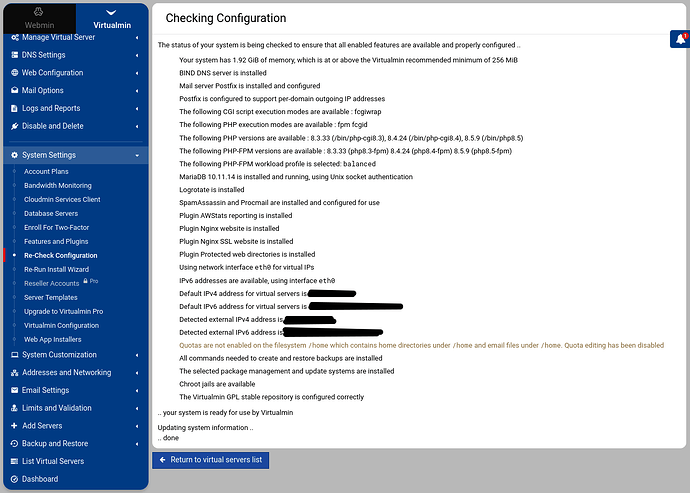Click the Mail Options envelope icon
The height and width of the screenshot is (493, 690).
click(x=15, y=90)
